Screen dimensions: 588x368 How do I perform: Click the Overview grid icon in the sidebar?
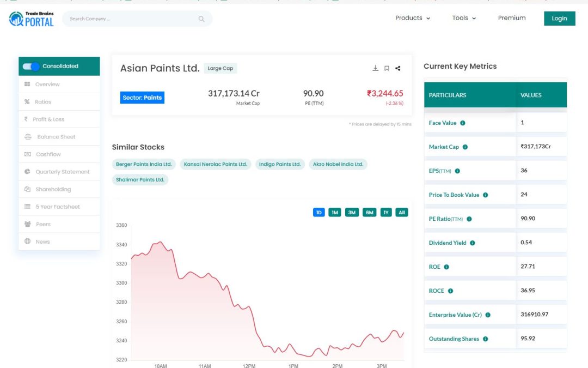(x=27, y=84)
